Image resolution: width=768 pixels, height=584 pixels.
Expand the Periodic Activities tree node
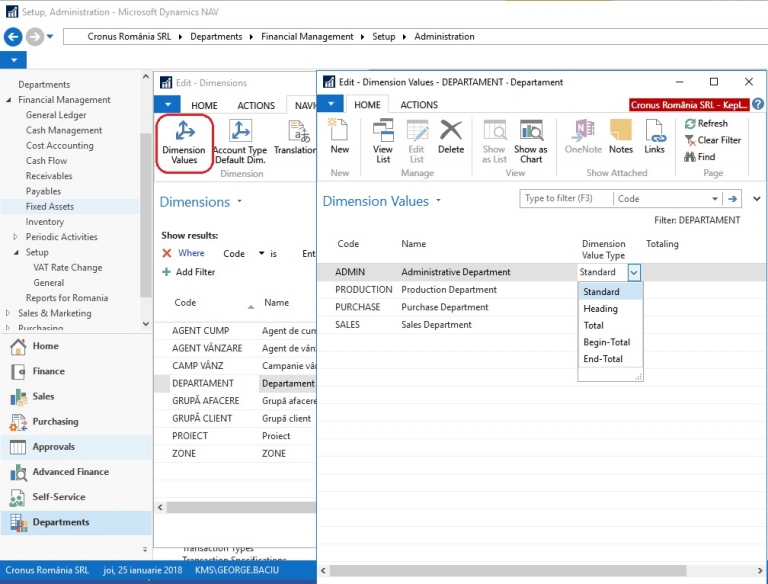[x=15, y=237]
